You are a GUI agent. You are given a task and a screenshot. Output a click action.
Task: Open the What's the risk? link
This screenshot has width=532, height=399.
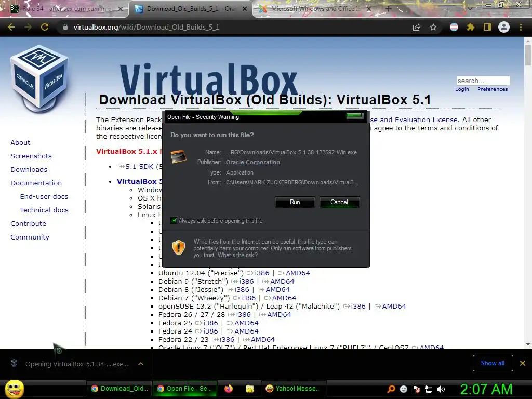coord(237,255)
